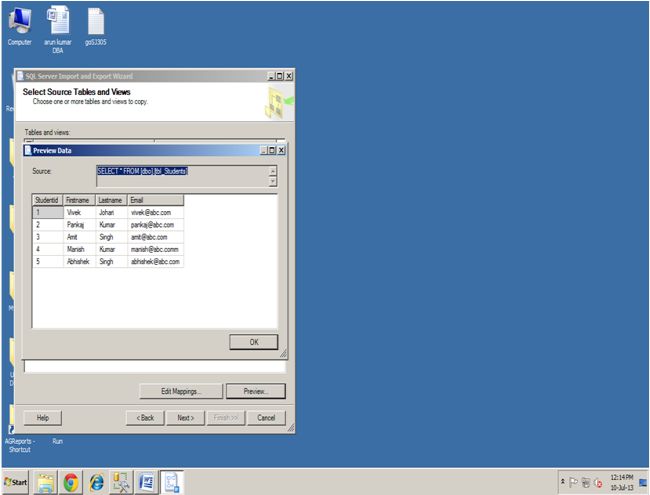Click the Email column header
This screenshot has width=650, height=495.
pyautogui.click(x=155, y=200)
